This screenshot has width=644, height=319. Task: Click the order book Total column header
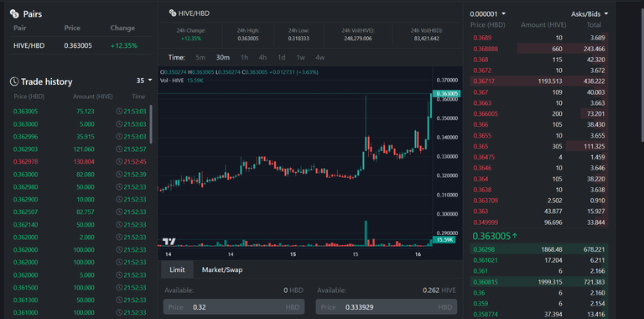tap(594, 24)
